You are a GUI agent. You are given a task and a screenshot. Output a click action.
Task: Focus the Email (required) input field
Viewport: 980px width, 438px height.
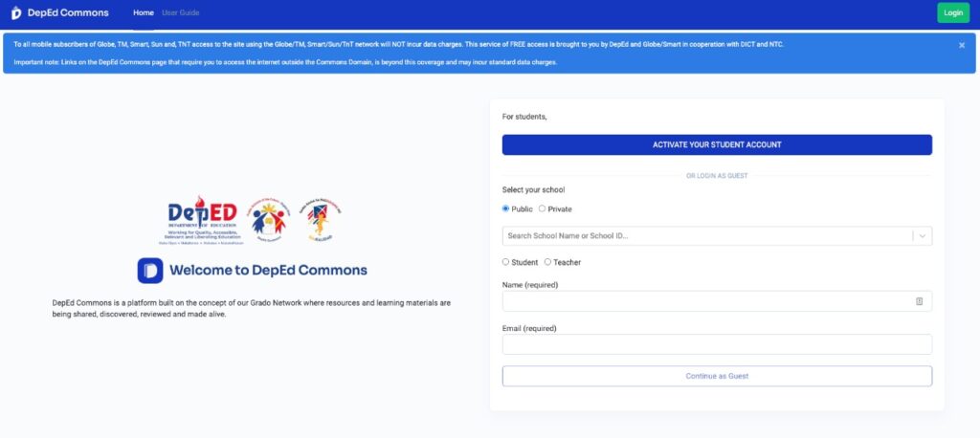click(x=717, y=344)
